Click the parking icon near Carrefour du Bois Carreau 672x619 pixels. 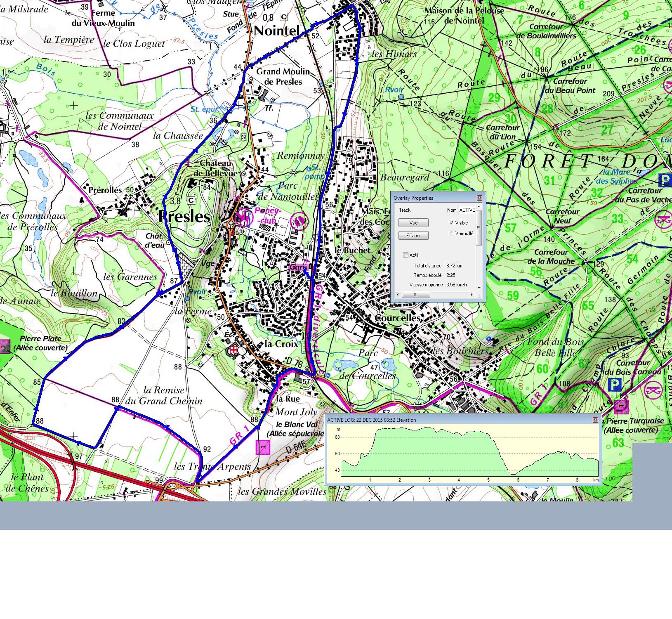614,385
